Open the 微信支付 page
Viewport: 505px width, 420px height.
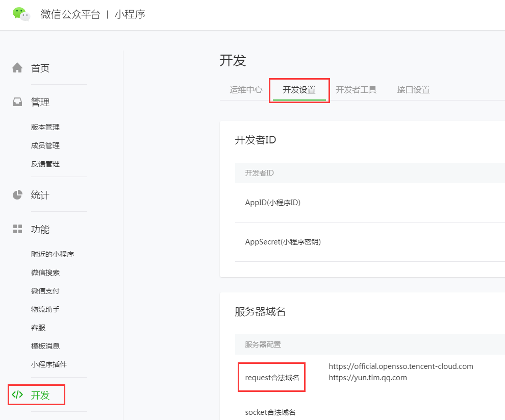click(45, 291)
